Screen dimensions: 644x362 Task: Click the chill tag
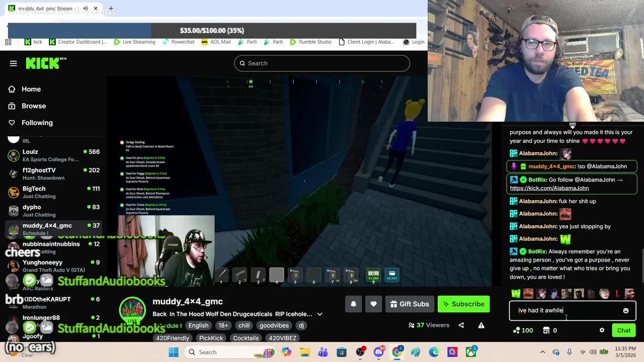(x=244, y=325)
